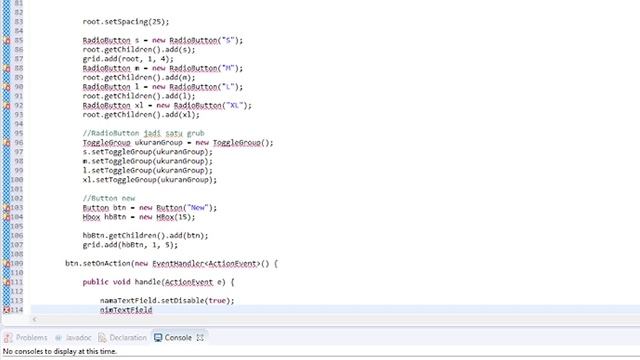Click the Javadoc tab icon
This screenshot has width=640, height=360.
59,338
